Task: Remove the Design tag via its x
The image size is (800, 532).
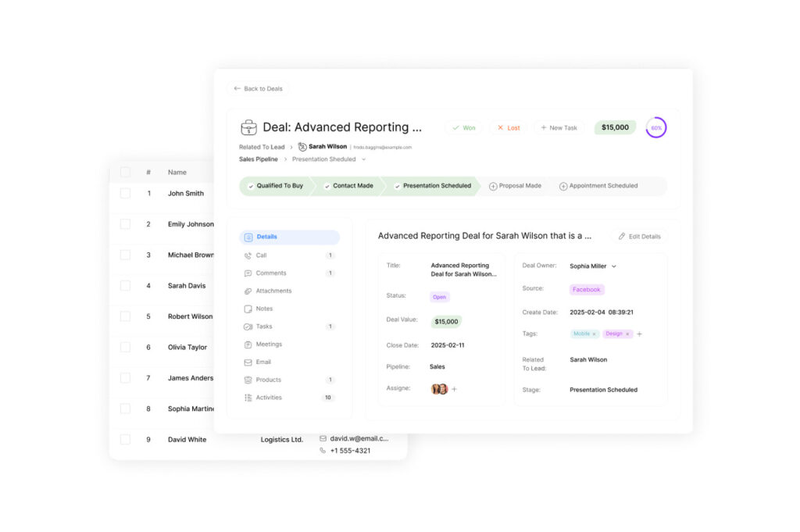Action: coord(627,334)
